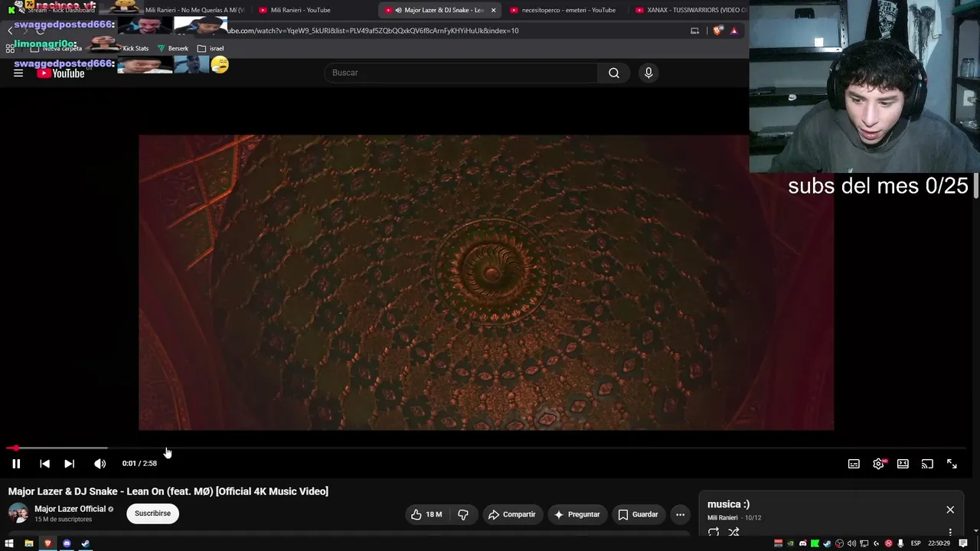Click the address bar picture-in-picture icon
Image resolution: width=980 pixels, height=551 pixels.
(x=694, y=31)
